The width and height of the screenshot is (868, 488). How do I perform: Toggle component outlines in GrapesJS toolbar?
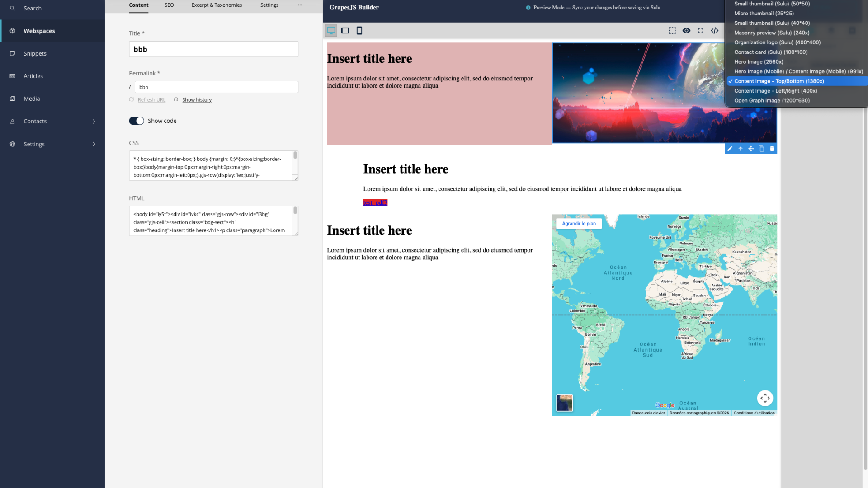672,31
